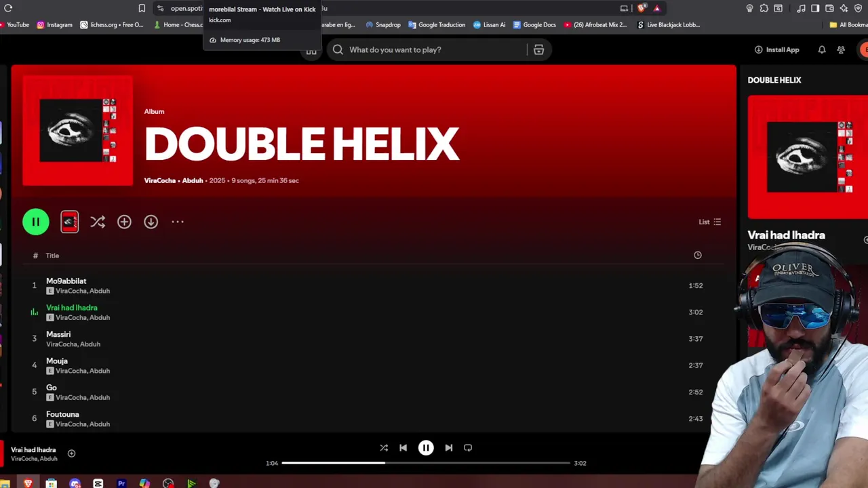The image size is (868, 488).
Task: Open browser extensions puzzle icon
Action: (764, 8)
